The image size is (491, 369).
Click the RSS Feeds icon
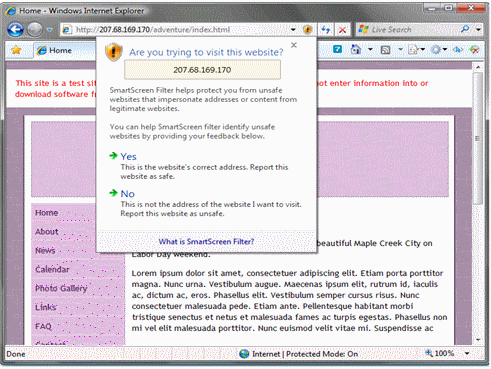tap(385, 50)
